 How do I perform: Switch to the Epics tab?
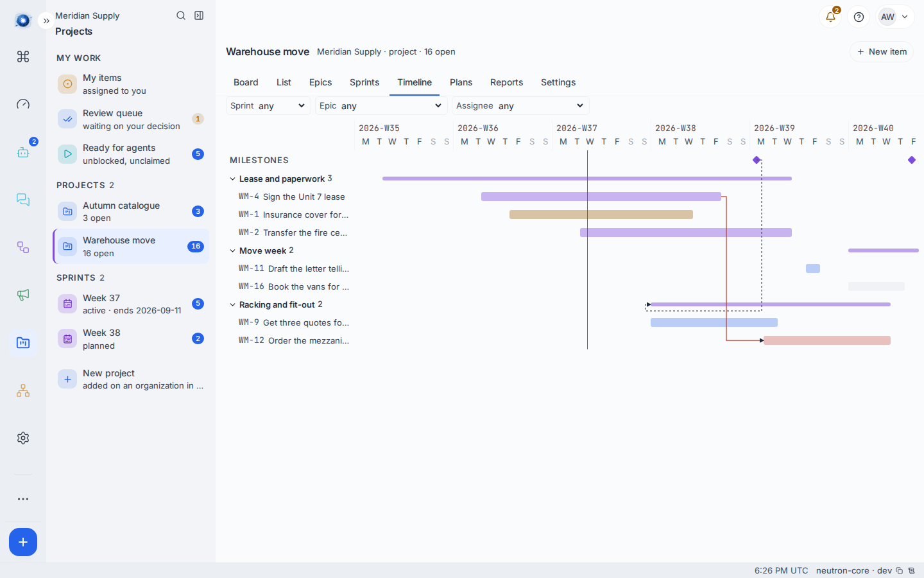(320, 82)
